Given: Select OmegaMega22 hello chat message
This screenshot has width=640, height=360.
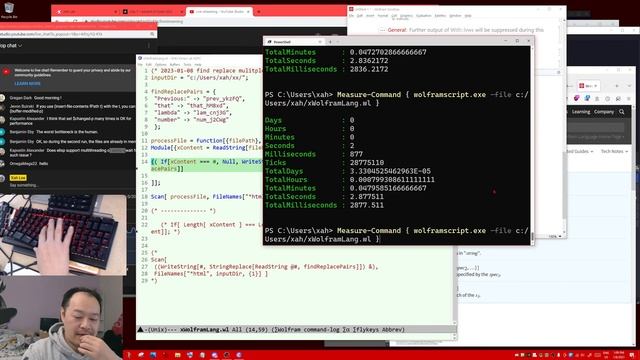Looking at the screenshot, I should (x=29, y=164).
